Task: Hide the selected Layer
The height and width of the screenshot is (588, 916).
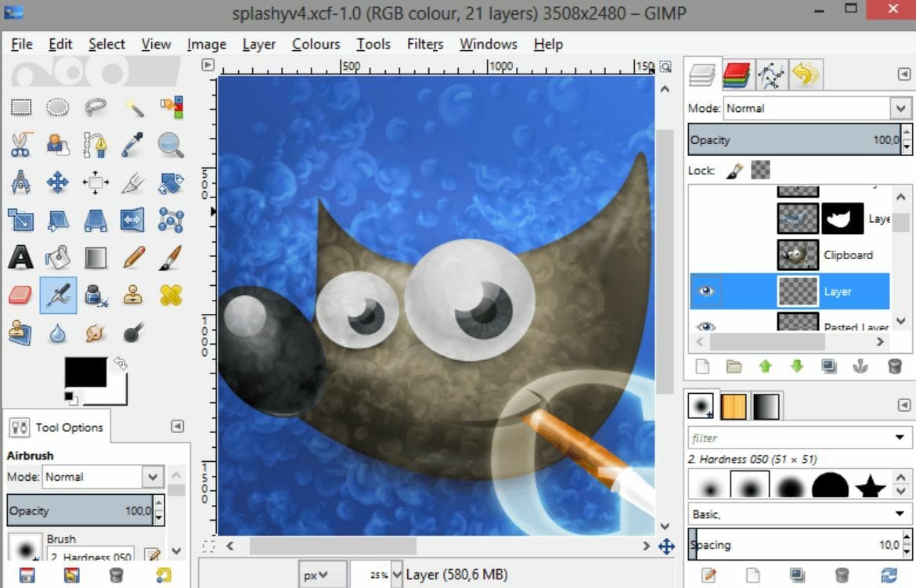Action: tap(707, 290)
